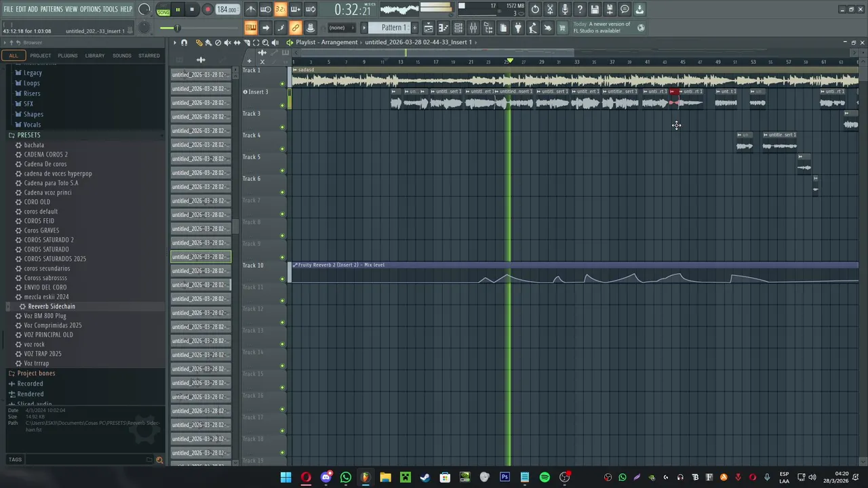Open the FILE menu
This screenshot has width=868, height=488.
click(8, 9)
